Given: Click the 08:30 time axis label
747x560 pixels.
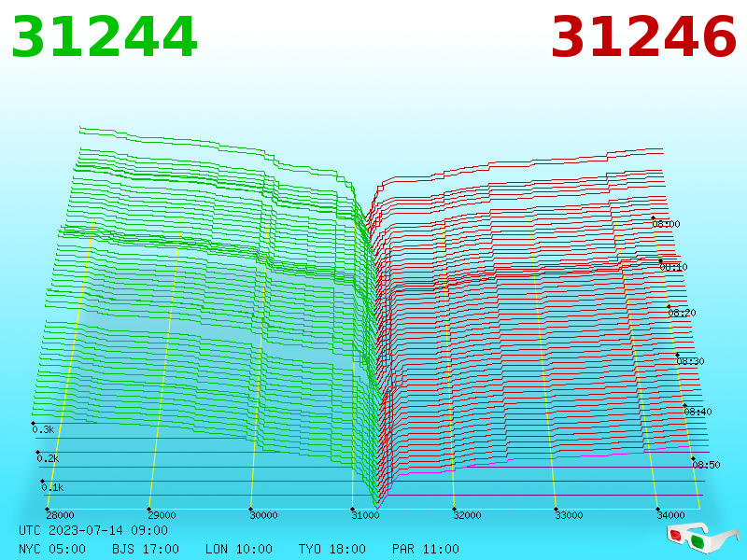Looking at the screenshot, I should [690, 361].
